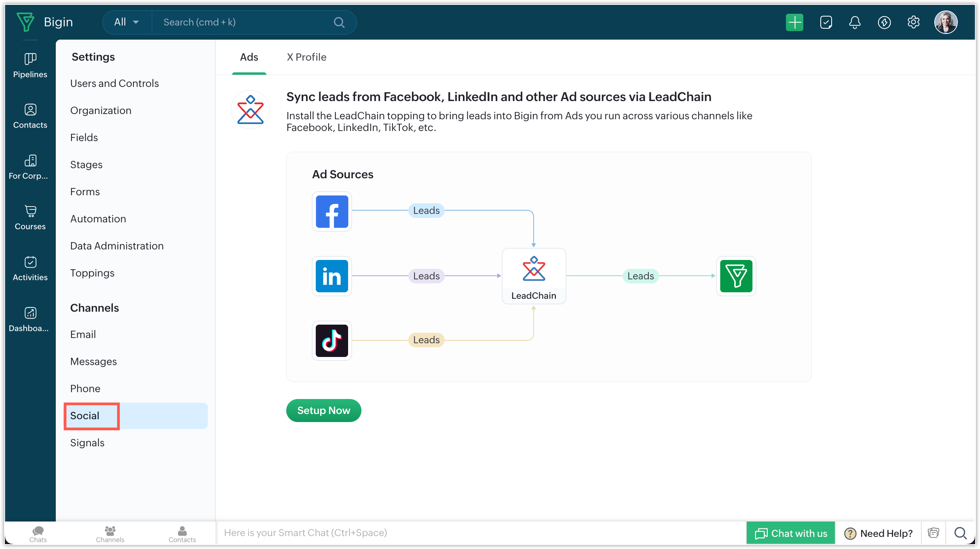Open the user profile avatar
Screen dimensions: 980x549
[945, 22]
